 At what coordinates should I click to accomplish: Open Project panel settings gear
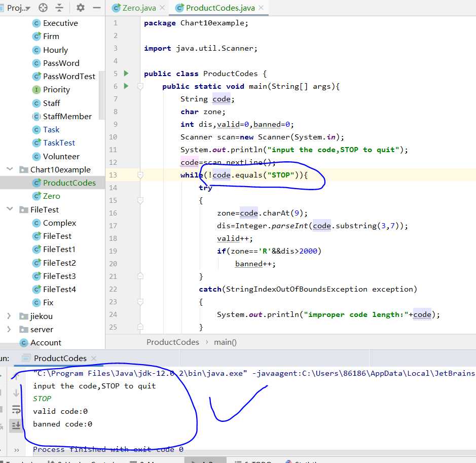click(x=81, y=8)
